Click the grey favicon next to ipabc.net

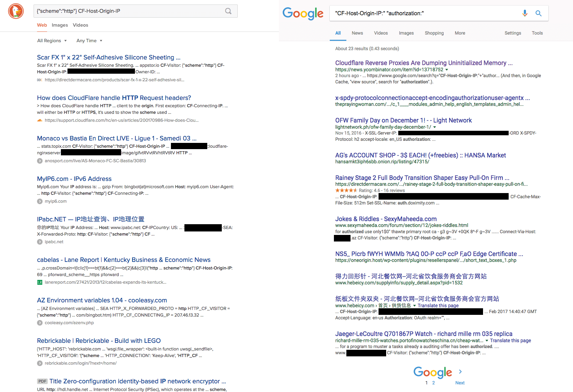[x=40, y=242]
